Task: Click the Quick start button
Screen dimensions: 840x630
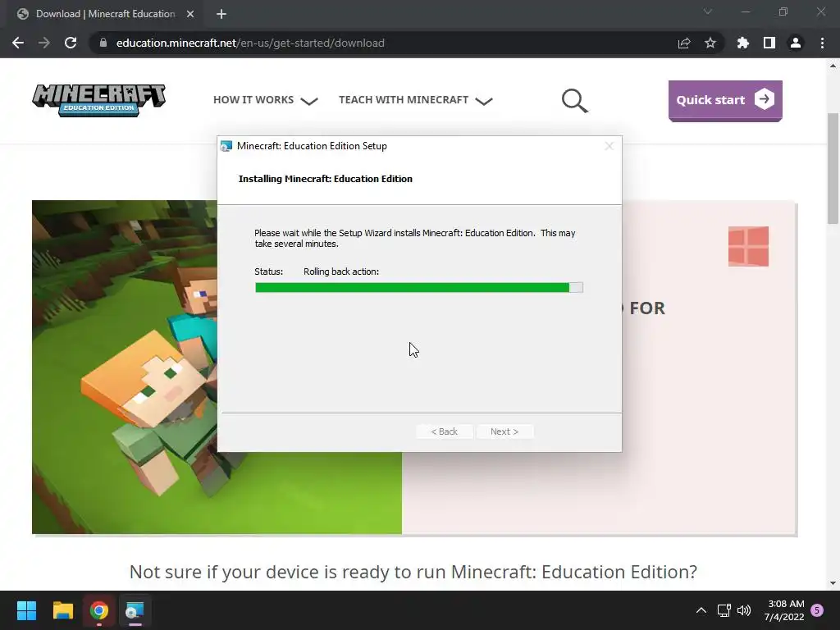Action: (725, 100)
